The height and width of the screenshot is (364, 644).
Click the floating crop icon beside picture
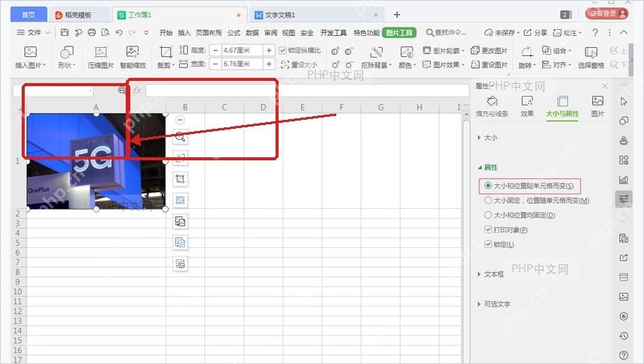pos(180,179)
